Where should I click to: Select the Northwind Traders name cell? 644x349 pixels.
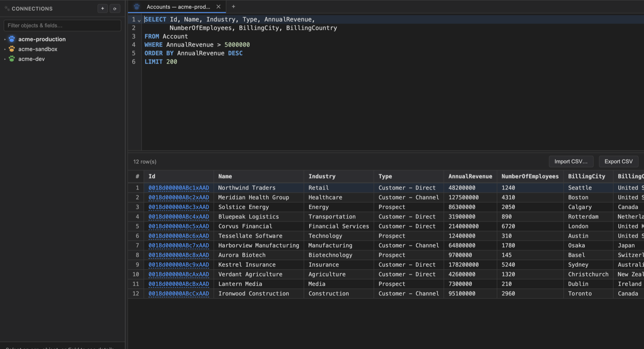click(x=259, y=188)
